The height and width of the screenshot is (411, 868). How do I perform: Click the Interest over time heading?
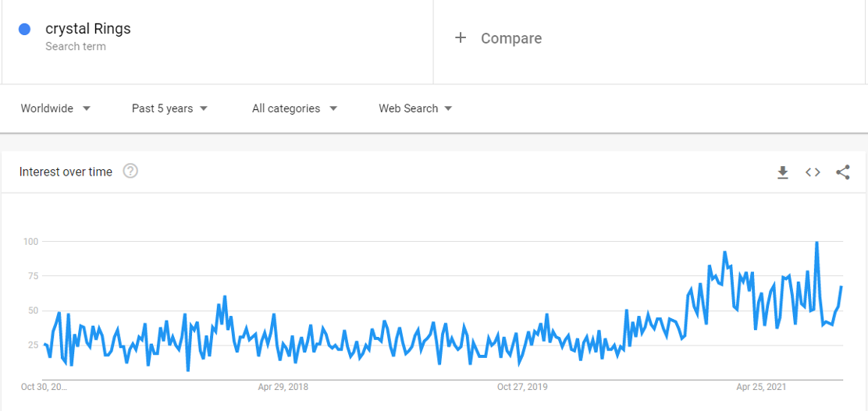pos(66,172)
